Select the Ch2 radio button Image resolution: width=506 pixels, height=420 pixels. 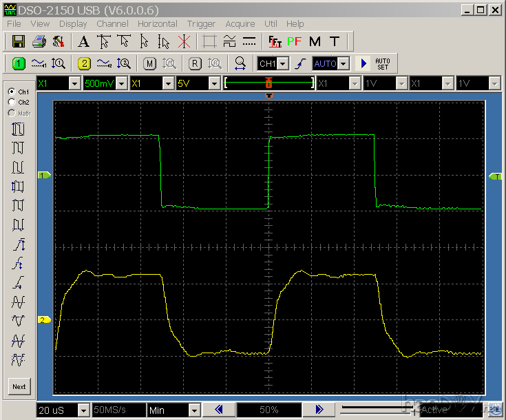tap(12, 102)
